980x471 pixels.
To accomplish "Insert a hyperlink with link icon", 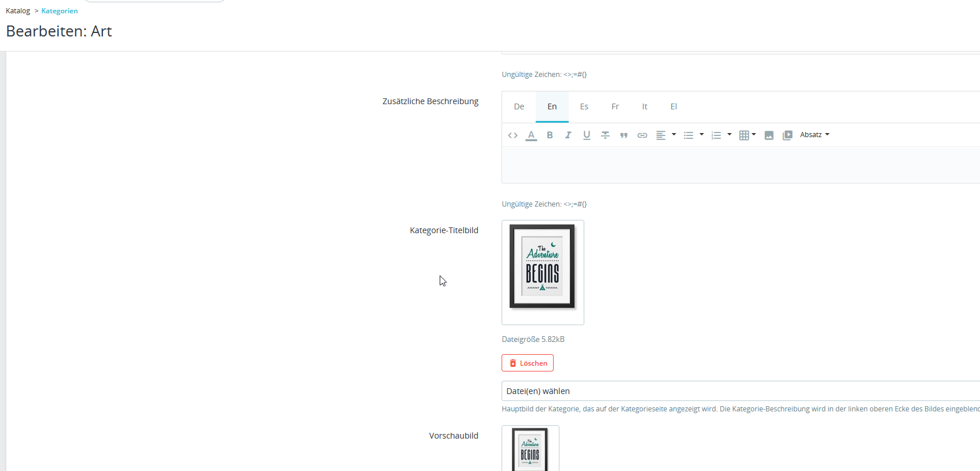I will (642, 135).
